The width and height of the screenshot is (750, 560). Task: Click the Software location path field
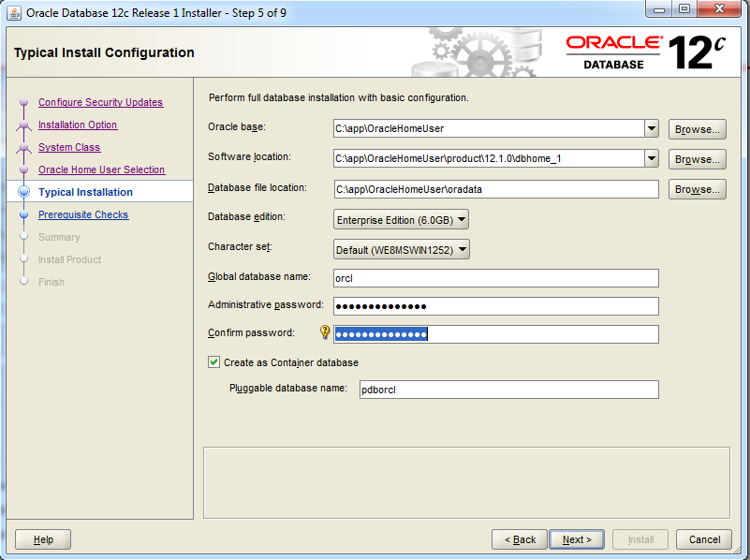pos(489,158)
